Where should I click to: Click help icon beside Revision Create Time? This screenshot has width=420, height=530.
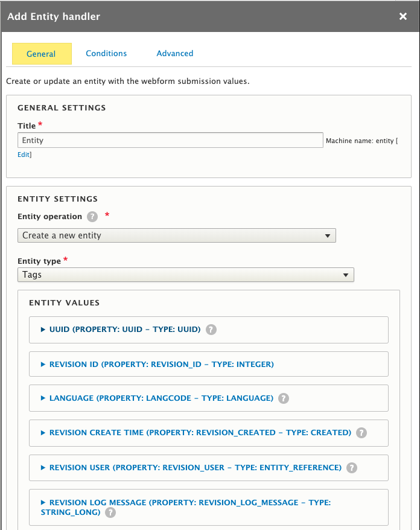(361, 433)
